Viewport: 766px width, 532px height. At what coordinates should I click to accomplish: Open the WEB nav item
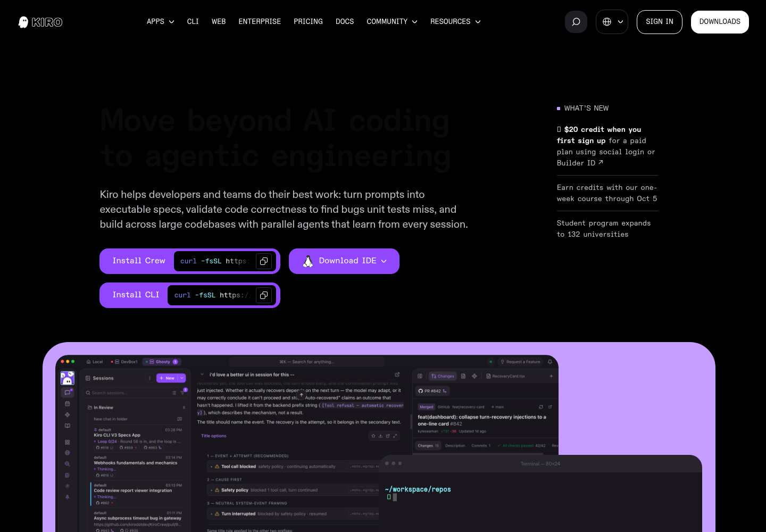(219, 22)
